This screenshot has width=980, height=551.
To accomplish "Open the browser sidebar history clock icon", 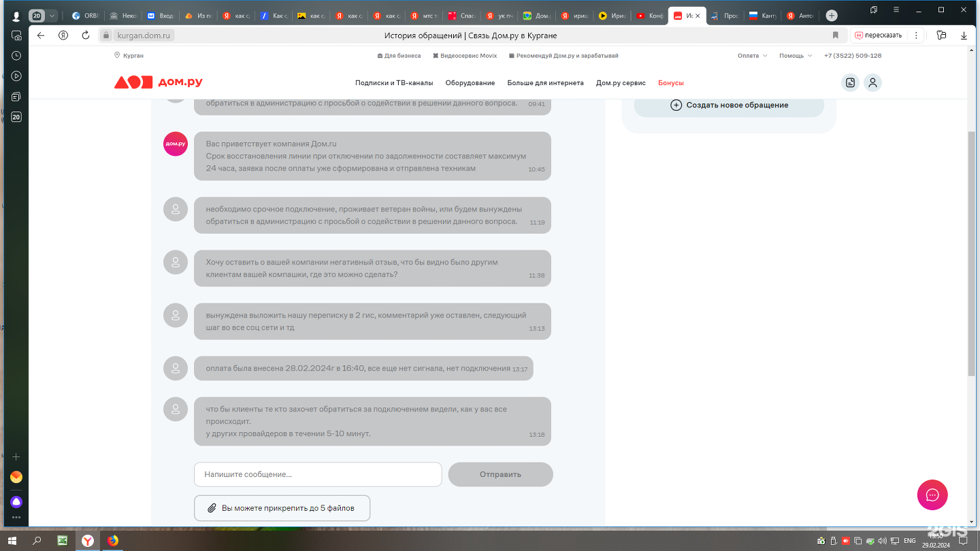I will tap(16, 56).
